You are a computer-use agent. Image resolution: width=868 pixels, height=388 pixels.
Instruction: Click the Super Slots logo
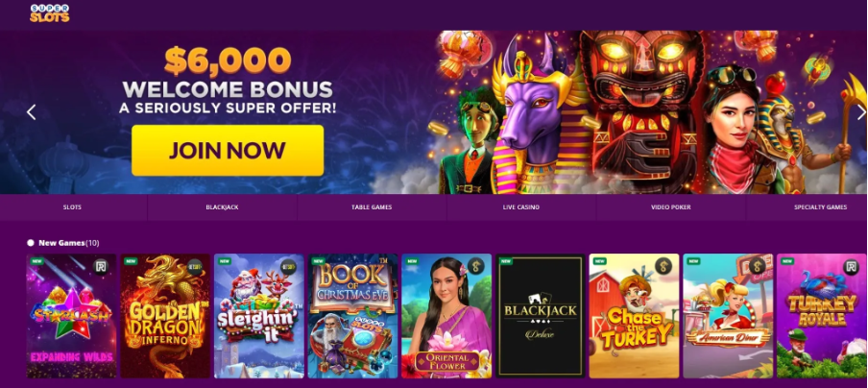click(x=49, y=13)
